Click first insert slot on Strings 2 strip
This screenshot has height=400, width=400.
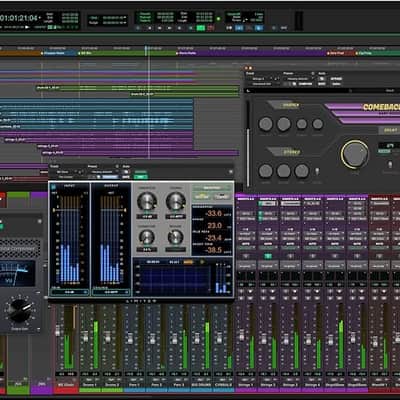(x=268, y=203)
